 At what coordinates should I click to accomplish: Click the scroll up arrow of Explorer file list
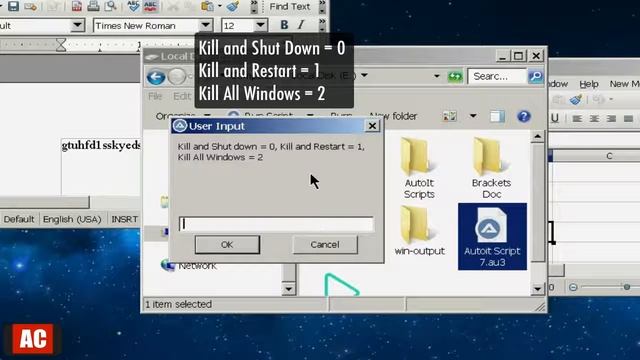[x=538, y=136]
